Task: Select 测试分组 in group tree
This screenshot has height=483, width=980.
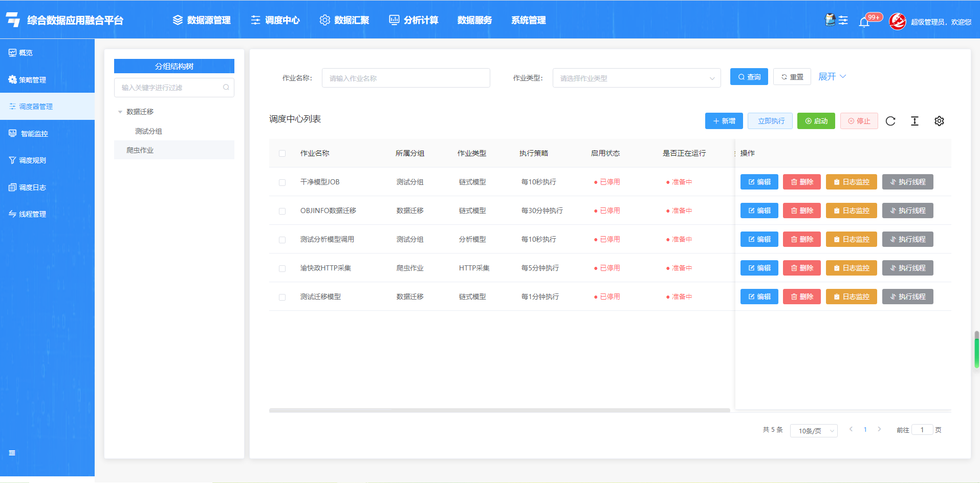Action: [148, 131]
